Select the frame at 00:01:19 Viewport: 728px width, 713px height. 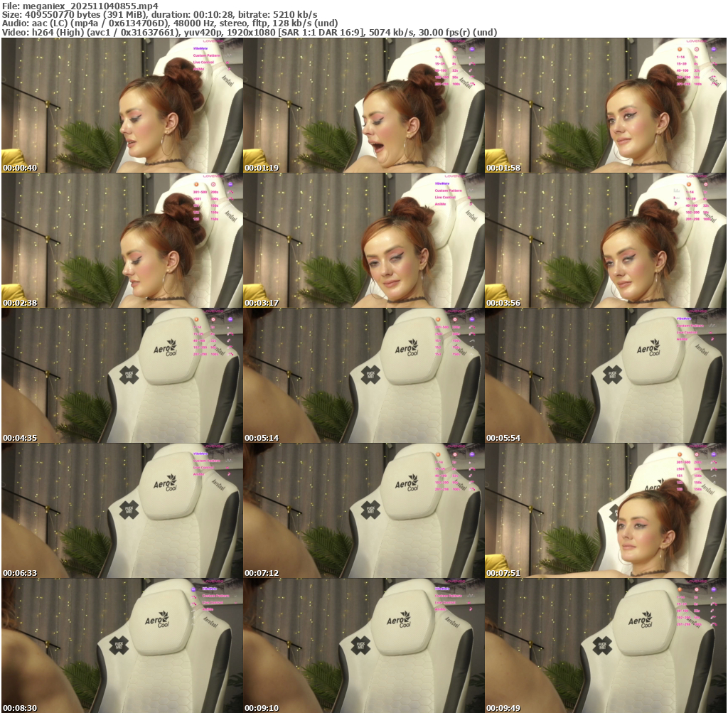click(364, 105)
